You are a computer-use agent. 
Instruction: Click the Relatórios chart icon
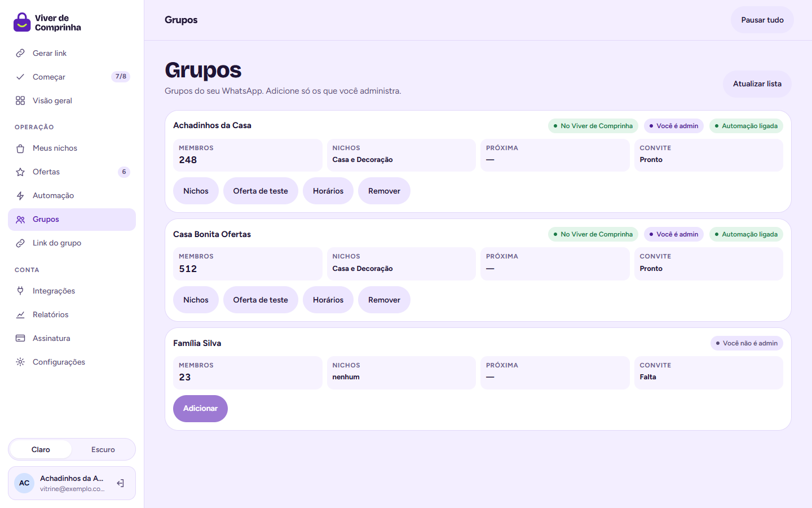(x=20, y=314)
